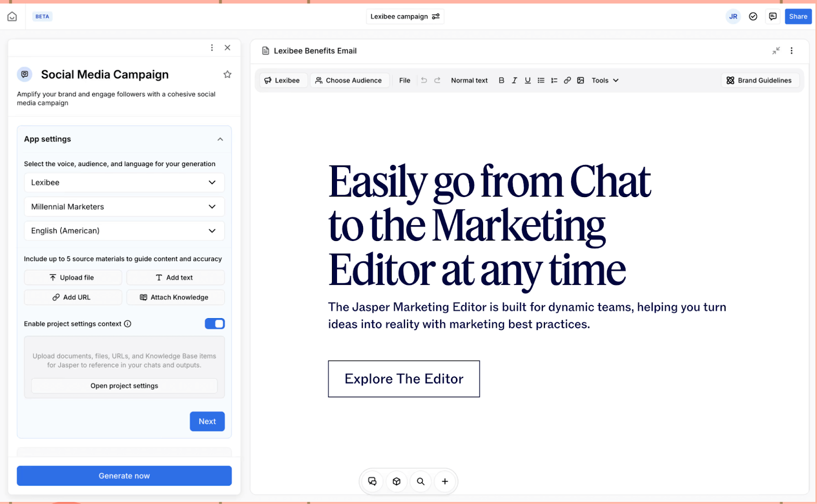
Task: Click the undo arrow in the editor toolbar
Action: 424,80
